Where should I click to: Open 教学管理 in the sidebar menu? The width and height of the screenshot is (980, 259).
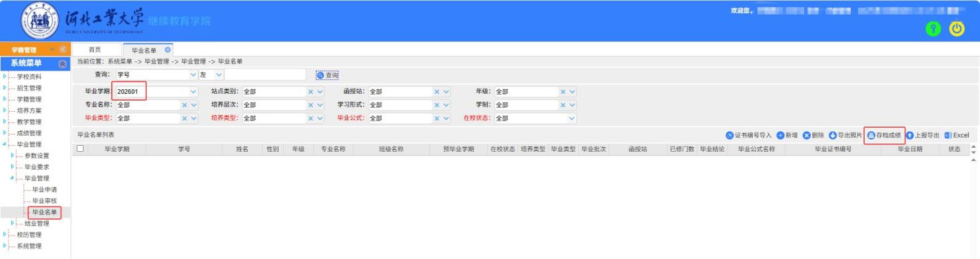coord(29,122)
